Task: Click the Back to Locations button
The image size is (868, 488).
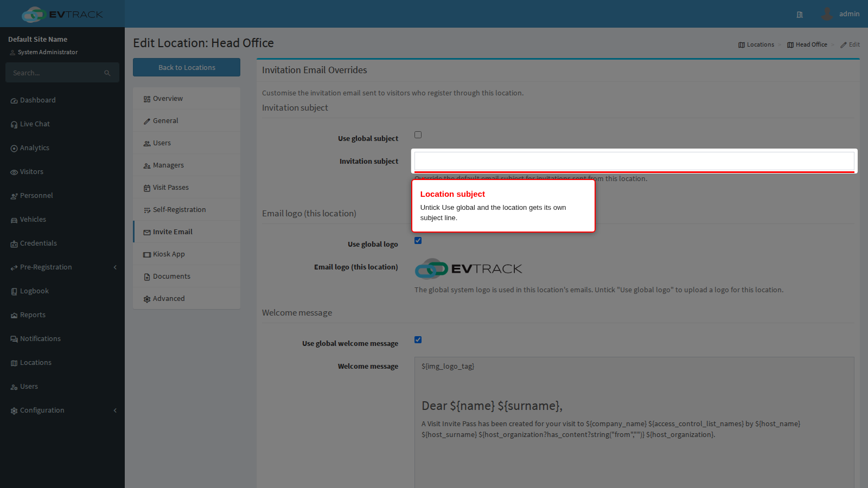Action: click(187, 67)
